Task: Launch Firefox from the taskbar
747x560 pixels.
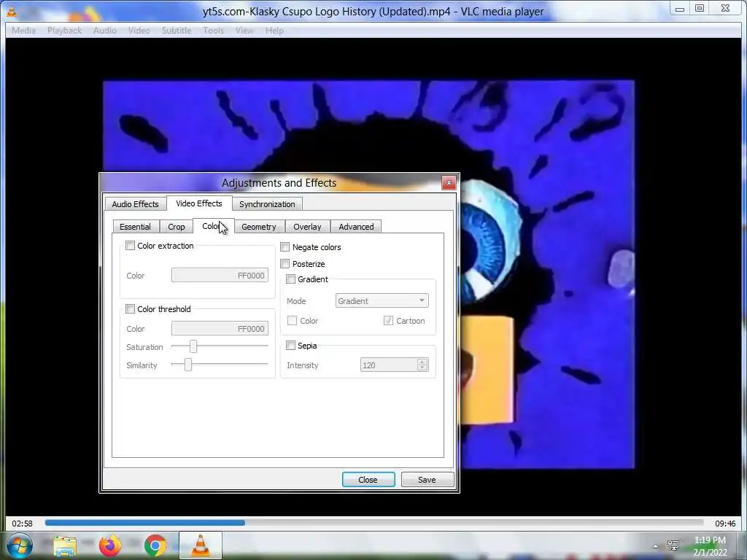Action: 109,545
